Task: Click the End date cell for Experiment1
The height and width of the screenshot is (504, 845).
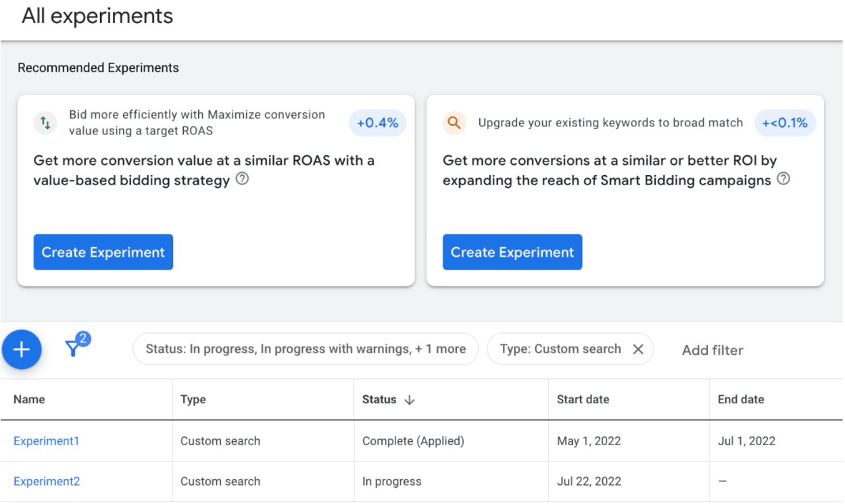Action: [746, 440]
